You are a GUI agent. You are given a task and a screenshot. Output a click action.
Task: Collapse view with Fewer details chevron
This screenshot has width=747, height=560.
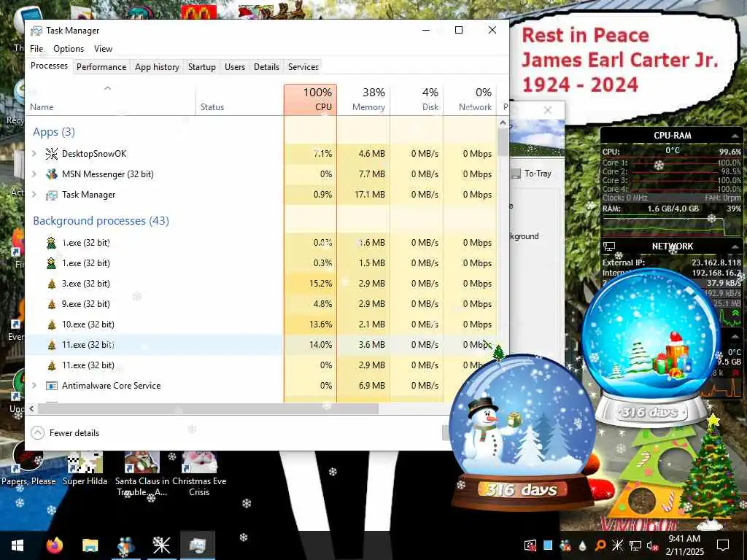(37, 433)
